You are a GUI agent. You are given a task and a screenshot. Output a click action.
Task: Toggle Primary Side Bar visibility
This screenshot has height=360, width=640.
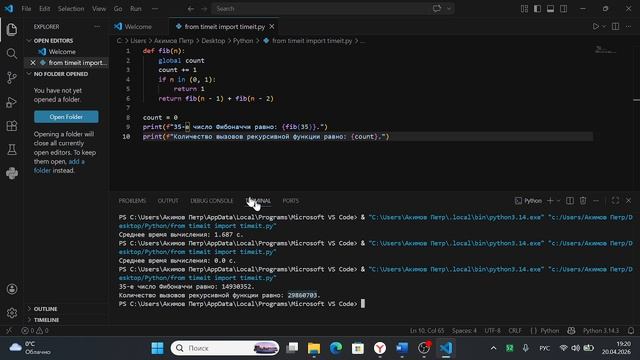coord(538,9)
